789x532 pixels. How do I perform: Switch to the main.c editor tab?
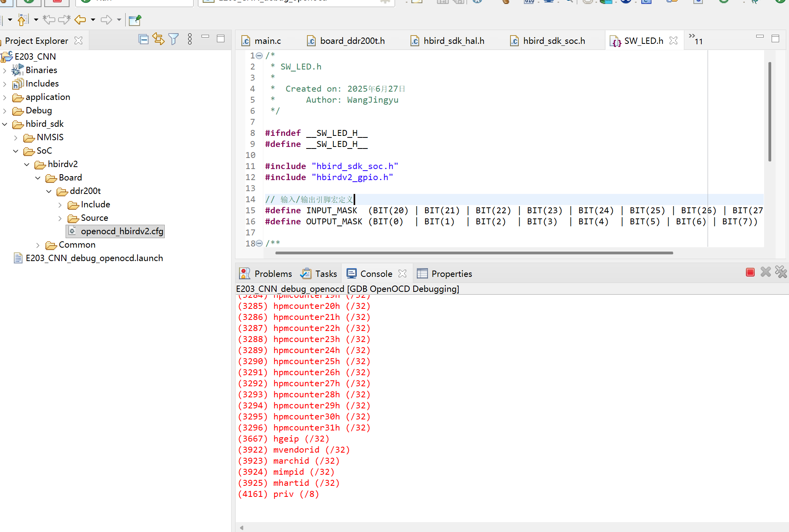point(267,41)
